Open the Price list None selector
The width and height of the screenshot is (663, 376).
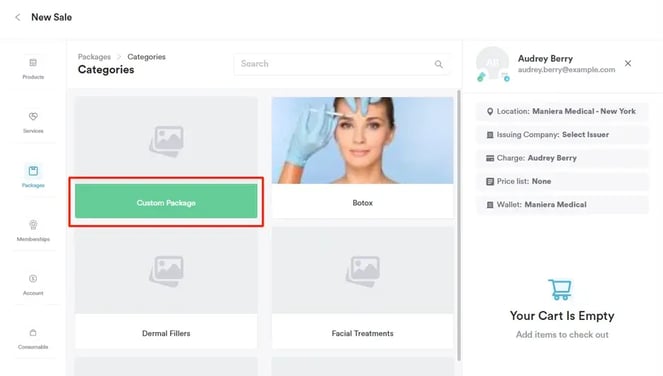(x=562, y=181)
